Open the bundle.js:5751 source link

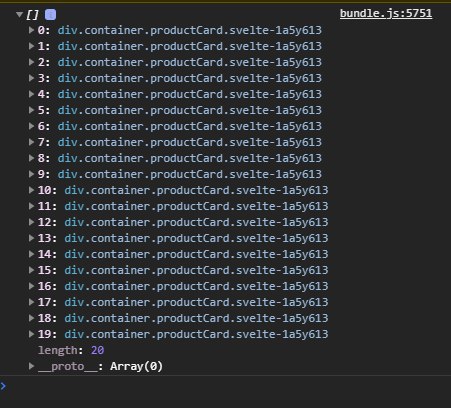386,14
